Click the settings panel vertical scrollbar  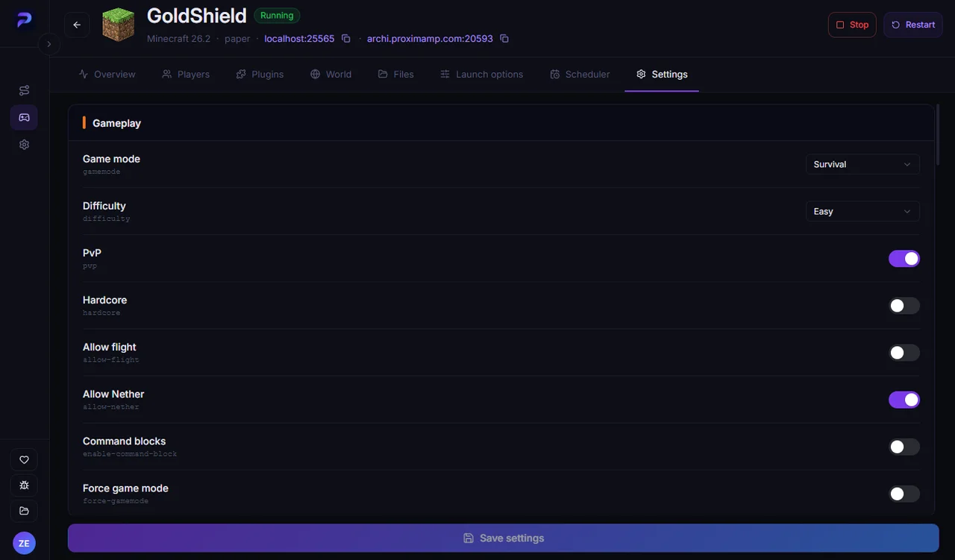[x=937, y=134]
